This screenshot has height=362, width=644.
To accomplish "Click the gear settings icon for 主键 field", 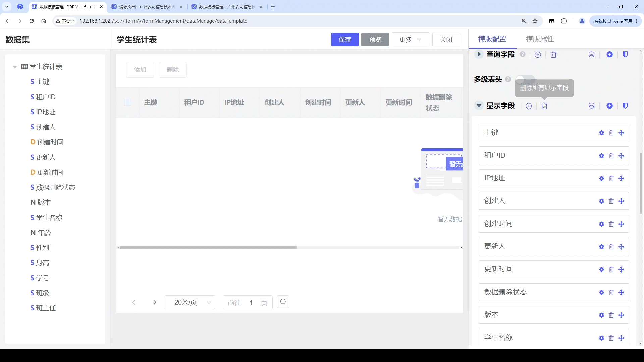I will 601,133.
